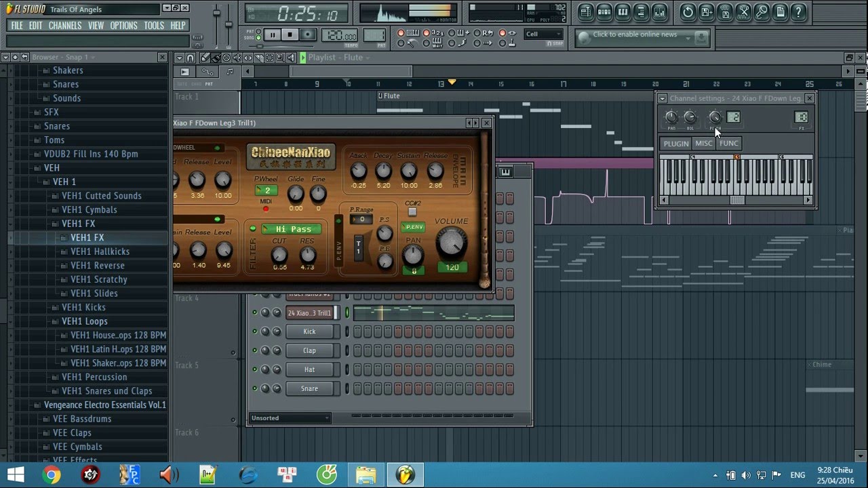Open the Channel settings window menu arrow
This screenshot has height=488, width=868.
coord(663,98)
